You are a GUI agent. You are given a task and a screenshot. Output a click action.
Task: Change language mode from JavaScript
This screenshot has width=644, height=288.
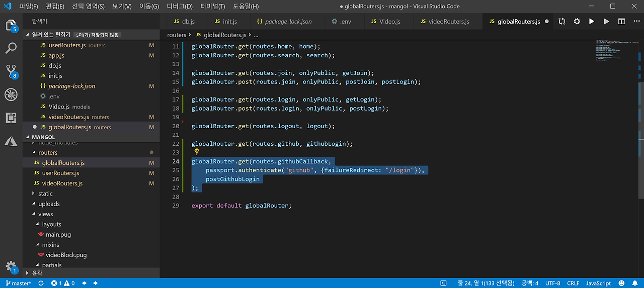[x=598, y=283]
